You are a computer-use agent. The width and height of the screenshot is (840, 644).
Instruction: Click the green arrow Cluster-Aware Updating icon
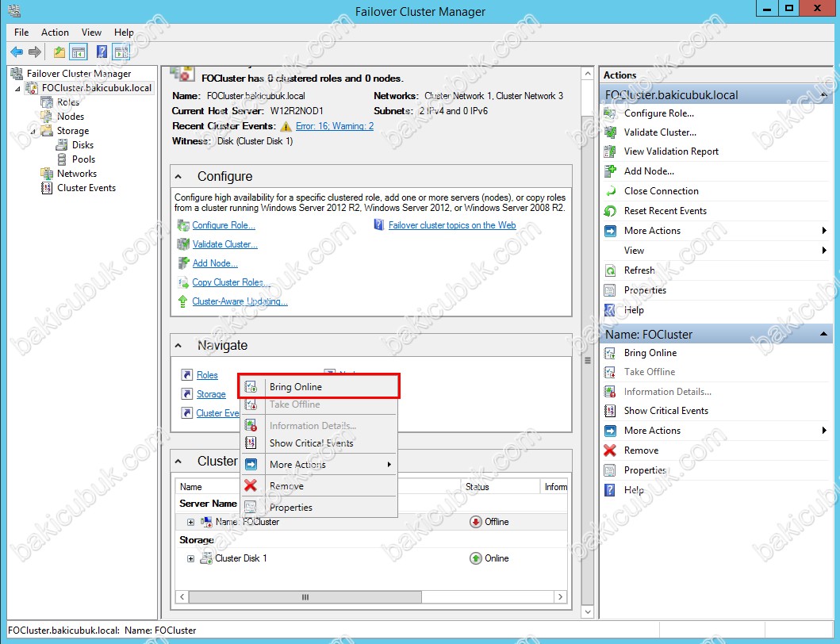[x=182, y=301]
